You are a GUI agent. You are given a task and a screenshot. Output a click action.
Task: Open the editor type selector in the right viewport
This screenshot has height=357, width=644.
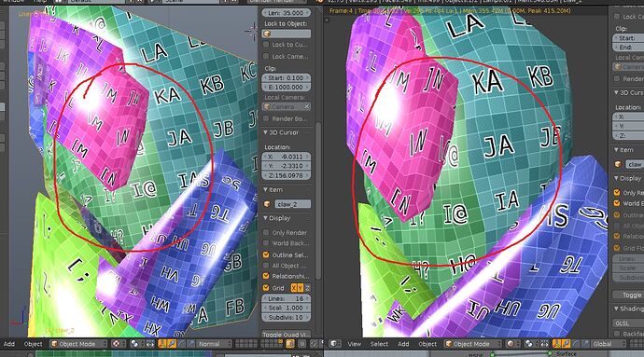335,344
